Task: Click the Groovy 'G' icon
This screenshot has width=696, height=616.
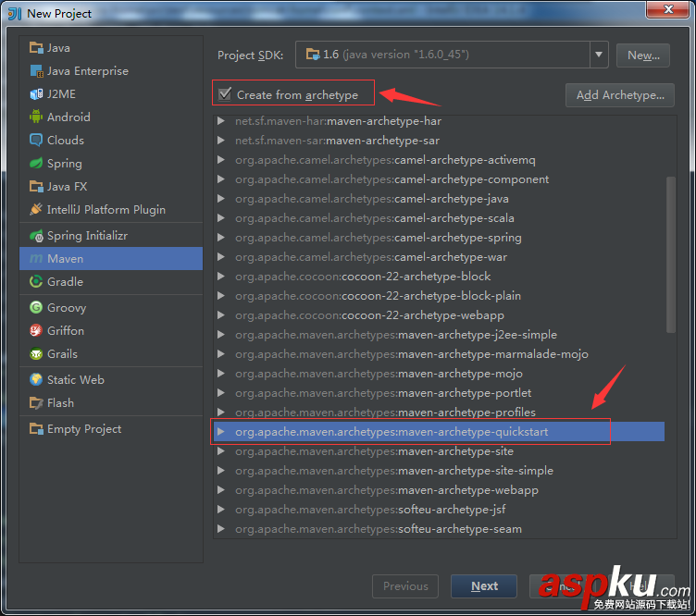Action: coord(36,307)
